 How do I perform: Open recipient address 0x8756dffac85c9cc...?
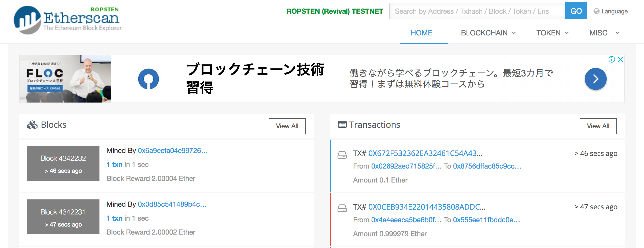coord(487,166)
